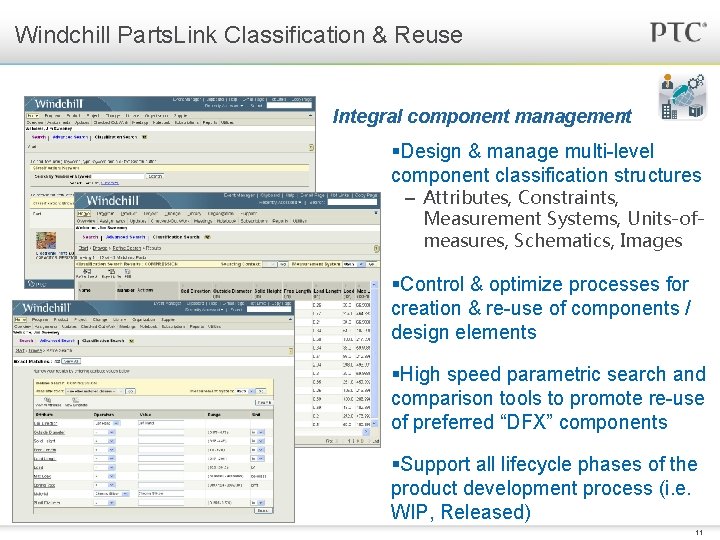Click the third small toolbar icon above results table
This screenshot has height=540, width=720.
128,271
